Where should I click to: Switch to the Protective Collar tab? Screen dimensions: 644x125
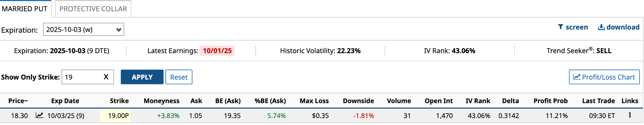pyautogui.click(x=93, y=9)
